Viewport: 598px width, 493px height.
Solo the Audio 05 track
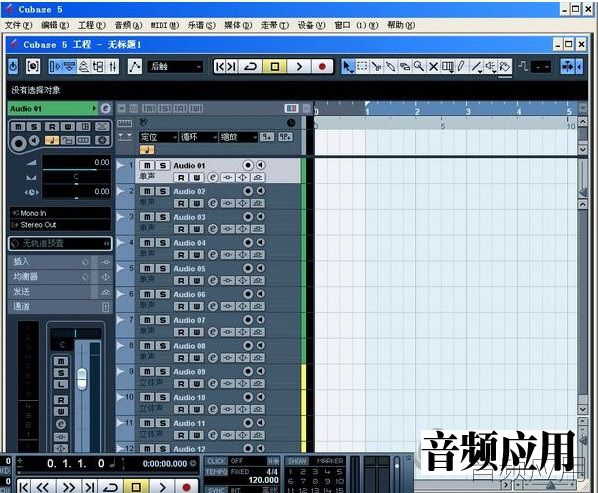tap(162, 268)
